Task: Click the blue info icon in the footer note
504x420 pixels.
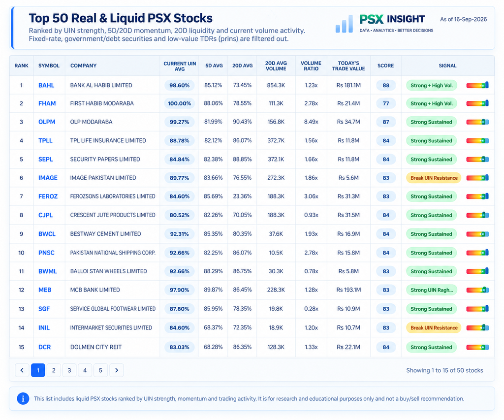Action: pyautogui.click(x=23, y=399)
